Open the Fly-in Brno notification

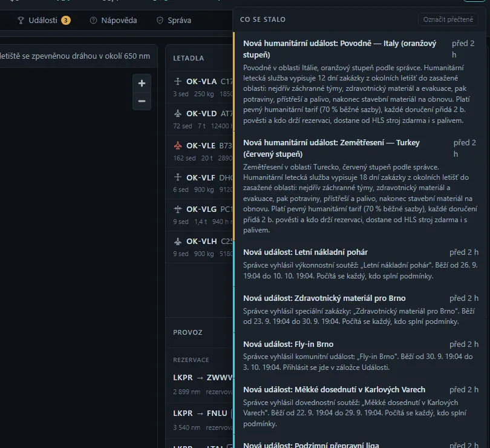click(x=359, y=356)
